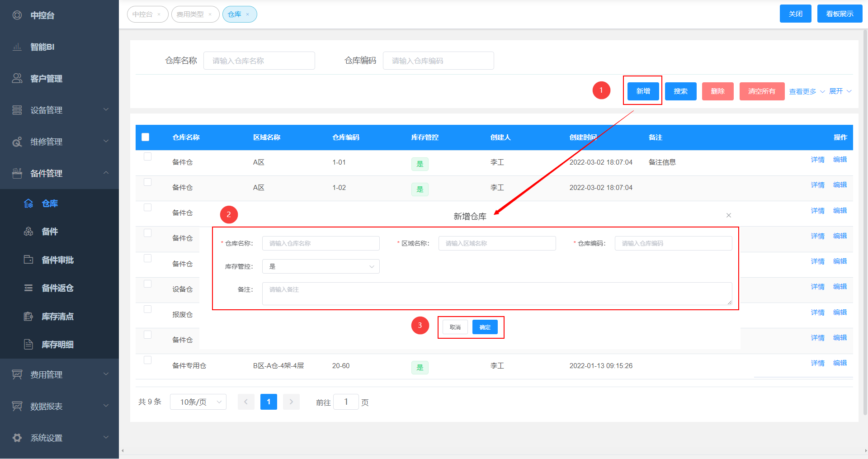The width and height of the screenshot is (868, 459).
Task: Close the 新增仓库 dialog with X icon
Action: click(728, 215)
